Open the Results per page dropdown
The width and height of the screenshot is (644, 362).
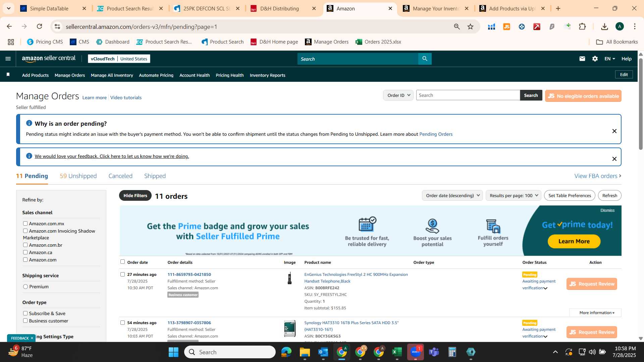(x=513, y=195)
